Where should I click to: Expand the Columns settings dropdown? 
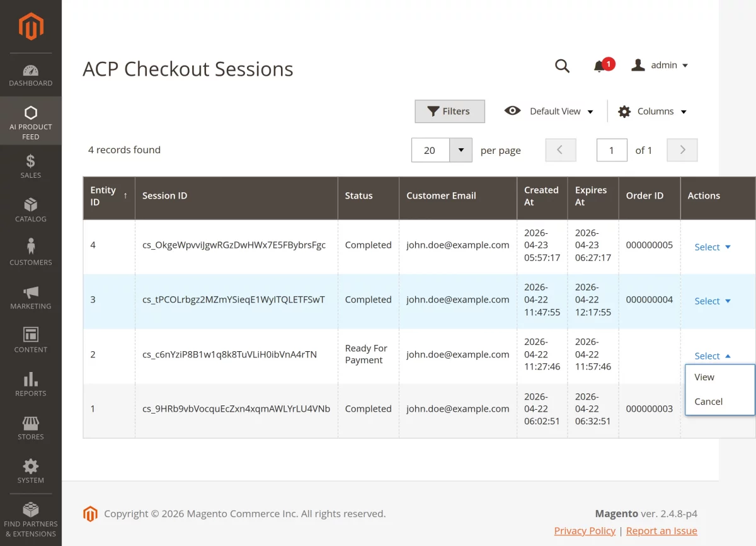652,111
